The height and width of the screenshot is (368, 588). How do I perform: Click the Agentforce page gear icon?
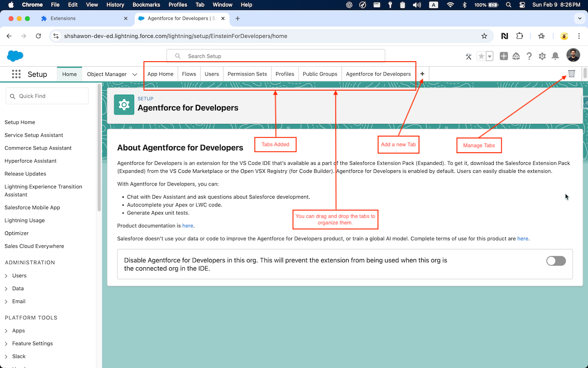point(124,105)
